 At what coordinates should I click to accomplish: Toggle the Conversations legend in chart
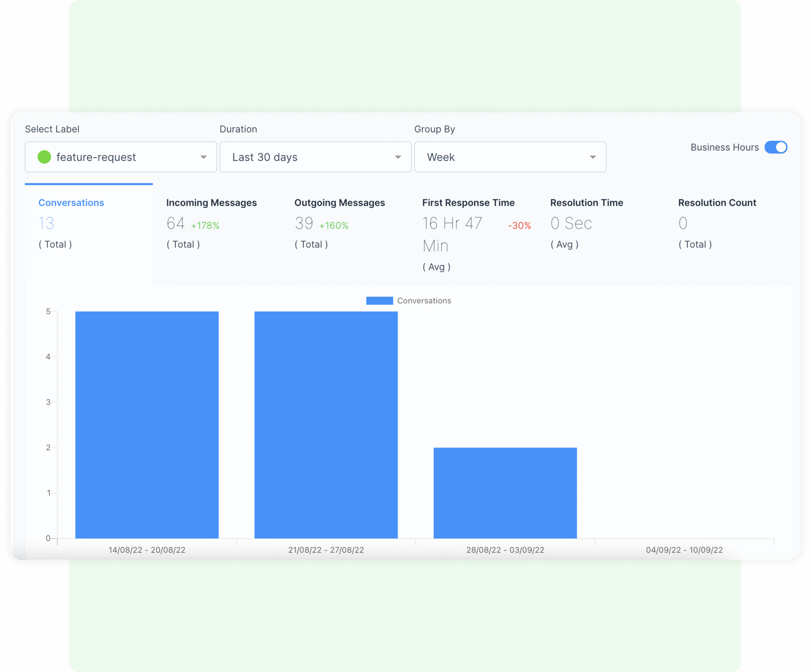point(409,300)
